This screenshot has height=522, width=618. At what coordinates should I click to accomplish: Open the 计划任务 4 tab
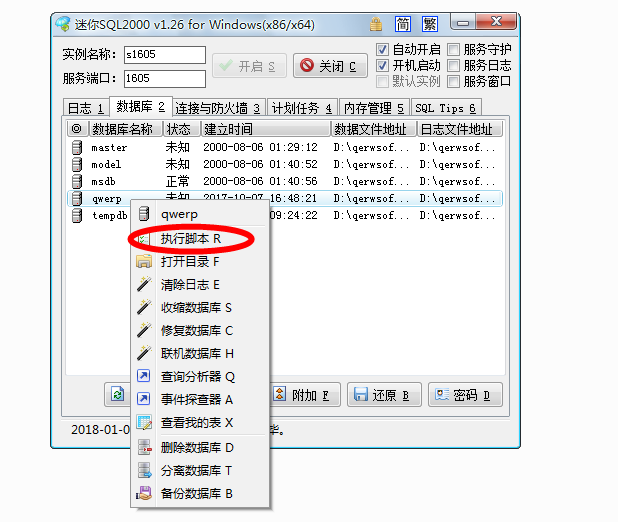tap(302, 108)
